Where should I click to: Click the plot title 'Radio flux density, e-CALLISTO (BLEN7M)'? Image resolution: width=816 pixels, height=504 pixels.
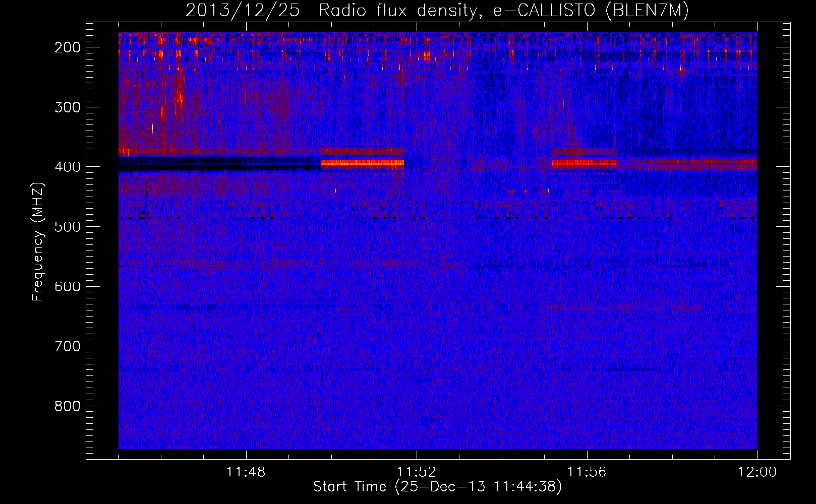click(x=503, y=11)
